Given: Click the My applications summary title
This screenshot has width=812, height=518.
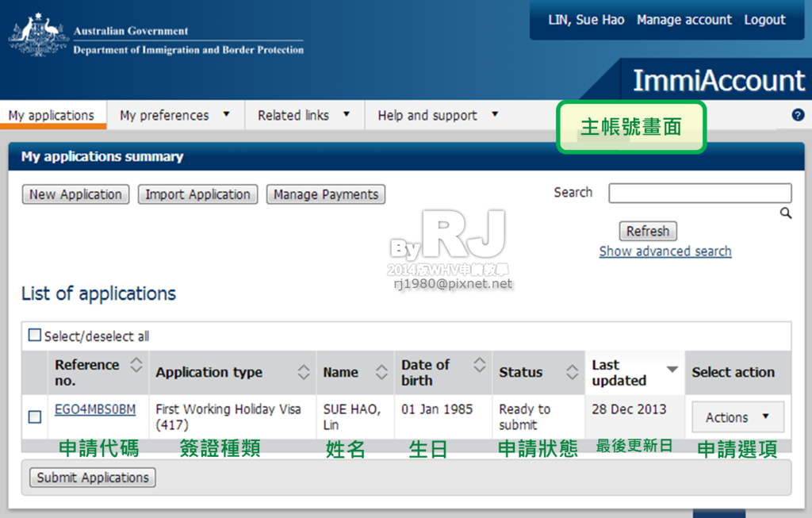Looking at the screenshot, I should pyautogui.click(x=102, y=156).
